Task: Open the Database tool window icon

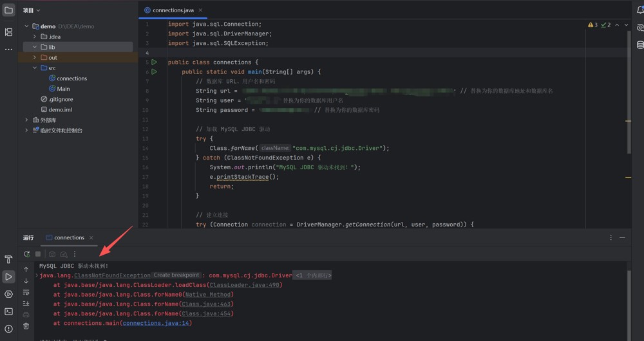Action: click(x=640, y=45)
